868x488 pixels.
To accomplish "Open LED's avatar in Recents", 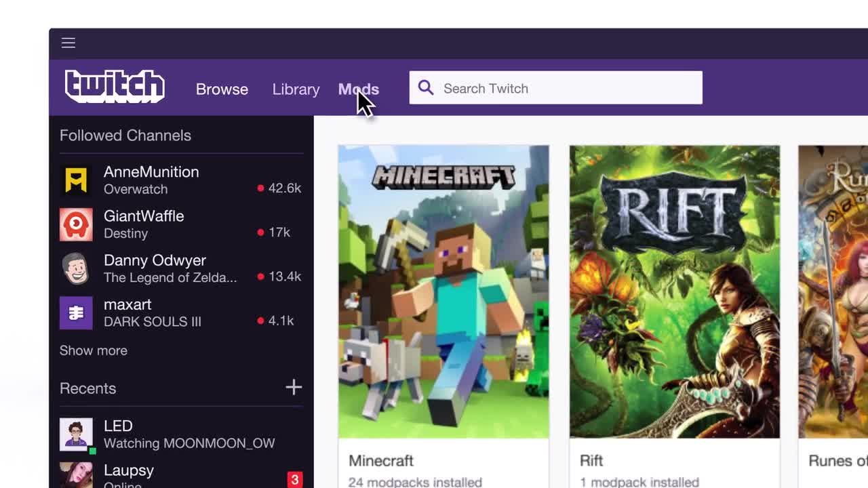I will coord(76,434).
